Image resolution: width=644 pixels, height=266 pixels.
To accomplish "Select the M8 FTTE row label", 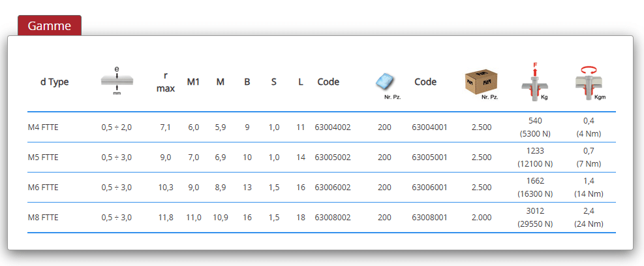I will click(x=43, y=218).
